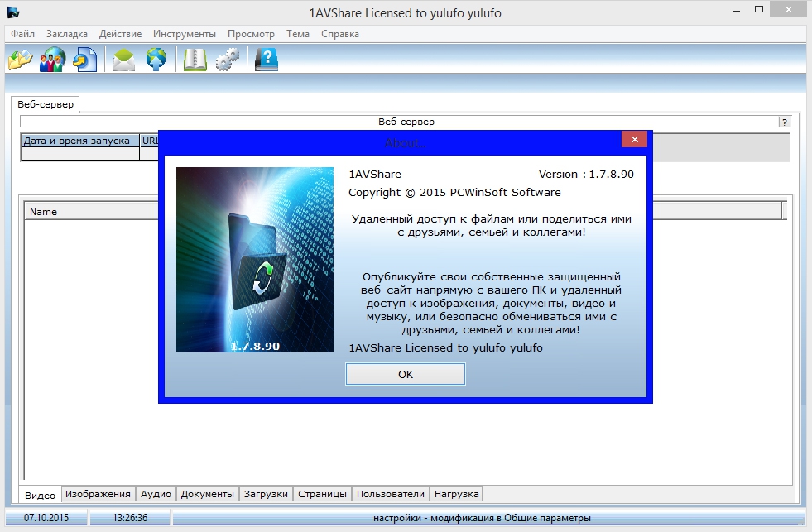The height and width of the screenshot is (532, 812).
Task: Click the small question-mark button beside Веб-сервер header
Action: click(785, 122)
